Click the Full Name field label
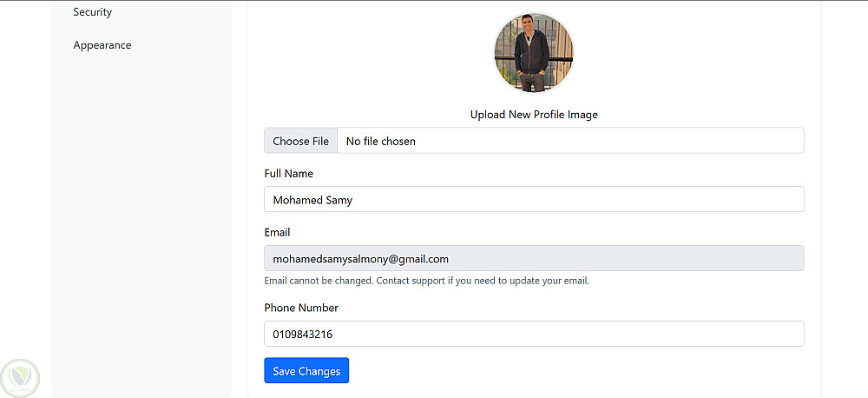The height and width of the screenshot is (398, 868). (288, 174)
